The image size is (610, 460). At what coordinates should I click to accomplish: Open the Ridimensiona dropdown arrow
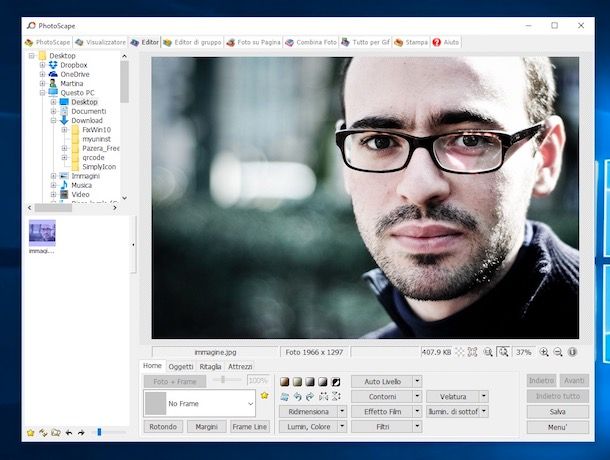coord(342,411)
